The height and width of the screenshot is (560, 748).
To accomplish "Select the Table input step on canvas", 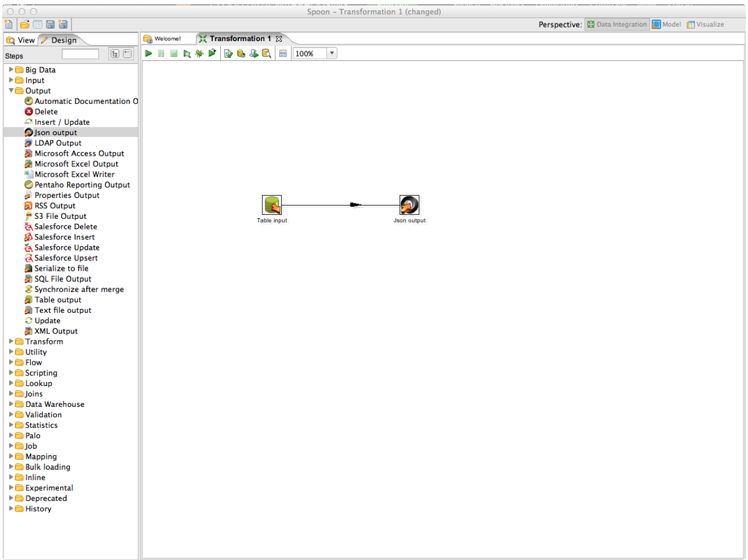I will (x=272, y=205).
